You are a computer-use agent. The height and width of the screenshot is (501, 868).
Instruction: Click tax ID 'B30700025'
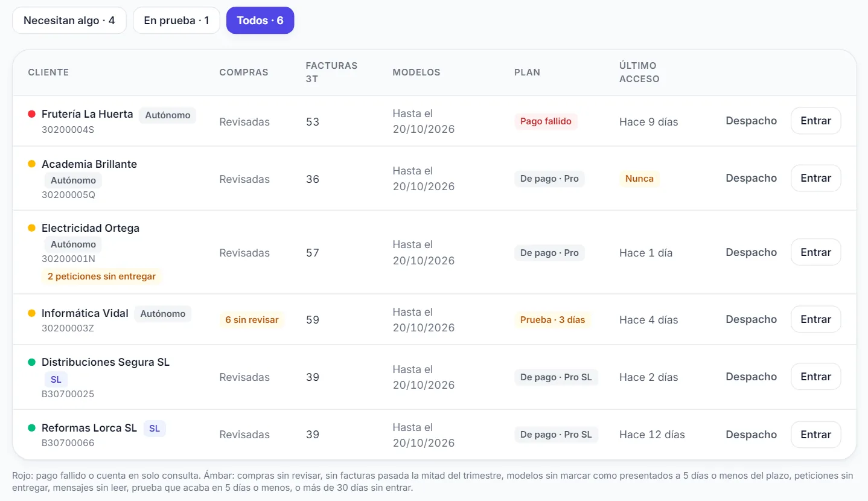68,394
